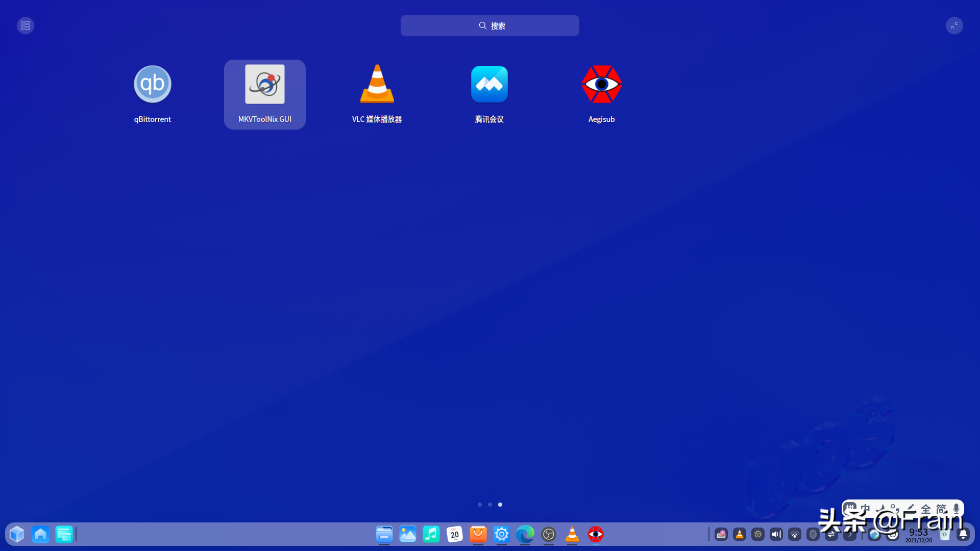This screenshot has height=551, width=980.
Task: Launch 腾讯会议 app
Action: (x=489, y=94)
